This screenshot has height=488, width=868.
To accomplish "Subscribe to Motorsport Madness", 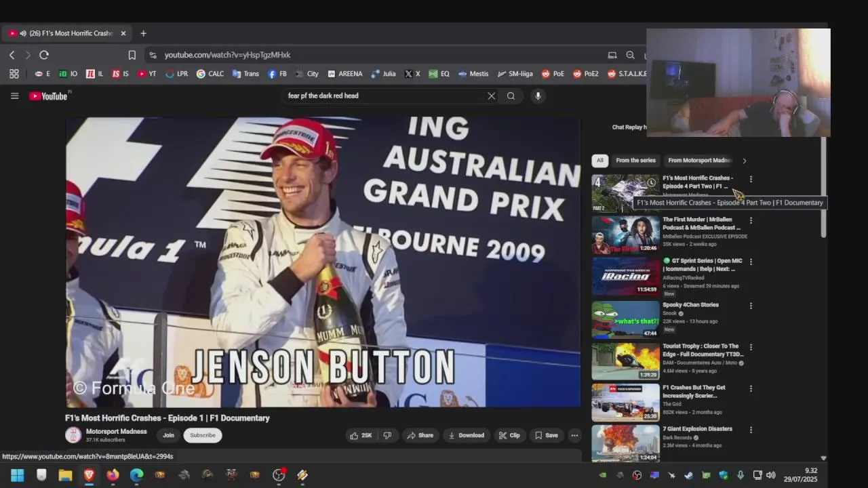I will [x=203, y=435].
